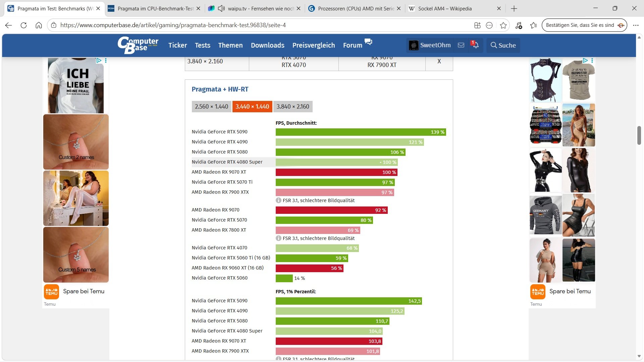This screenshot has width=644, height=362.
Task: Click info icon under RX 7900 XTX average FPS
Action: click(x=278, y=200)
